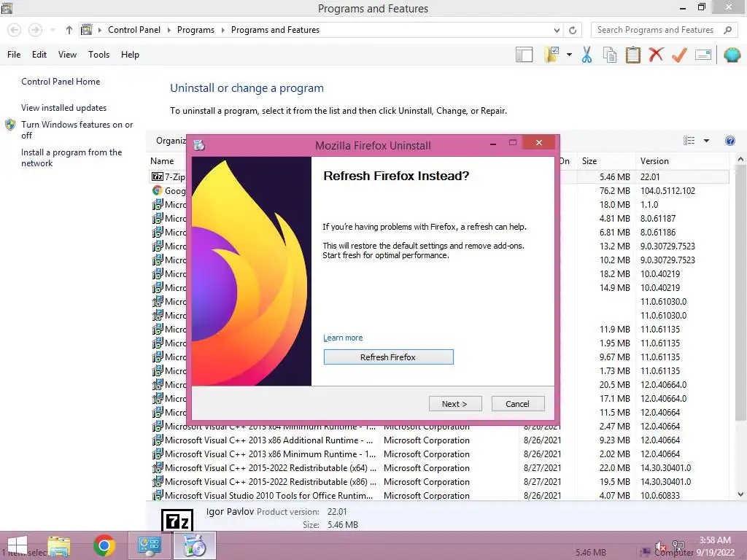Click the Refresh Firefox button
Viewport: 747px width, 560px height.
click(x=388, y=357)
